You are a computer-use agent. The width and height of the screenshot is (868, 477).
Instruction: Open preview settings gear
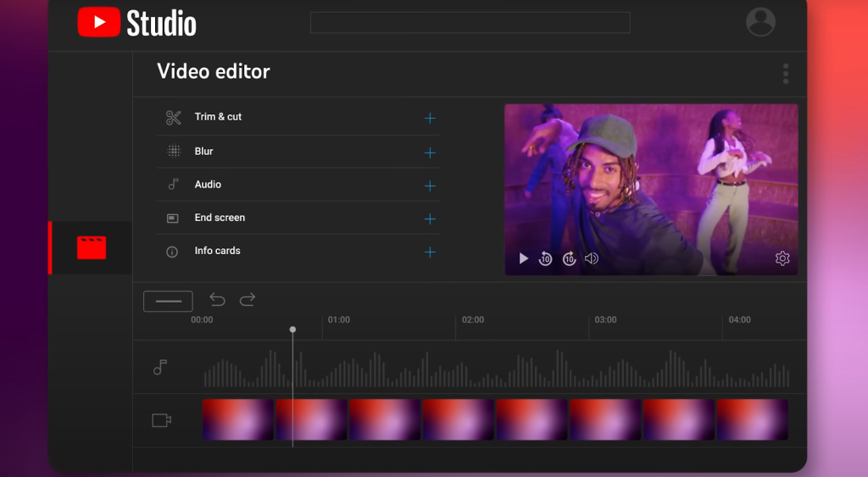tap(782, 258)
